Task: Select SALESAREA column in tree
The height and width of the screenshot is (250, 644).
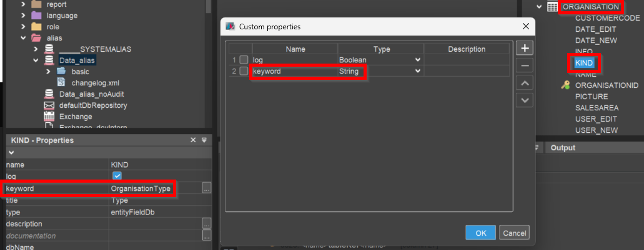Action: tap(597, 108)
